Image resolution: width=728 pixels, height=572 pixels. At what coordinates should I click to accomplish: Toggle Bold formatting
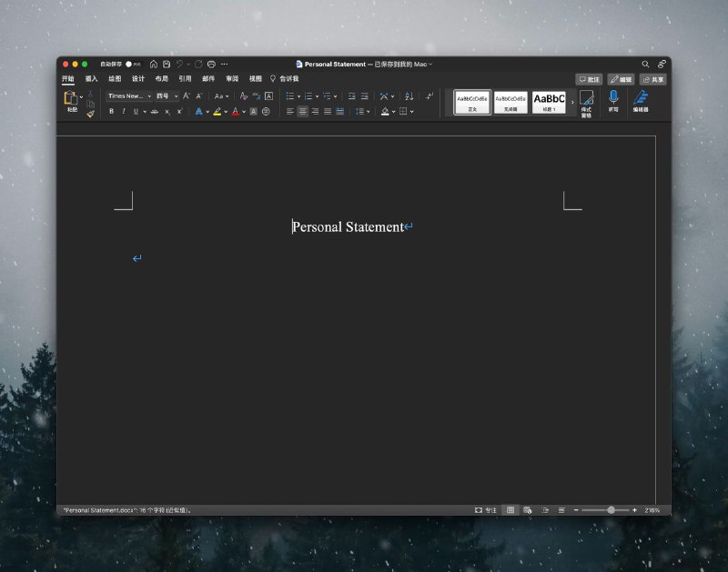tap(111, 111)
